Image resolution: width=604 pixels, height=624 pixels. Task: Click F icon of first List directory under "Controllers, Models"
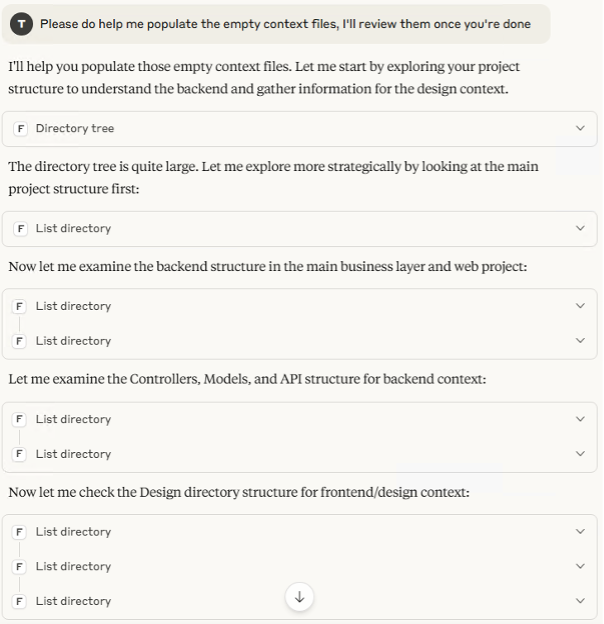point(21,419)
